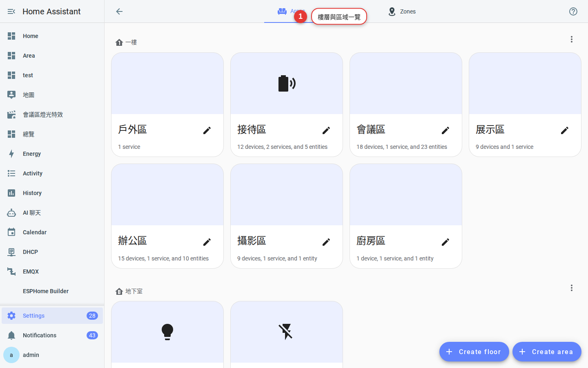
Task: Open the 接待區 area card title
Action: point(252,130)
